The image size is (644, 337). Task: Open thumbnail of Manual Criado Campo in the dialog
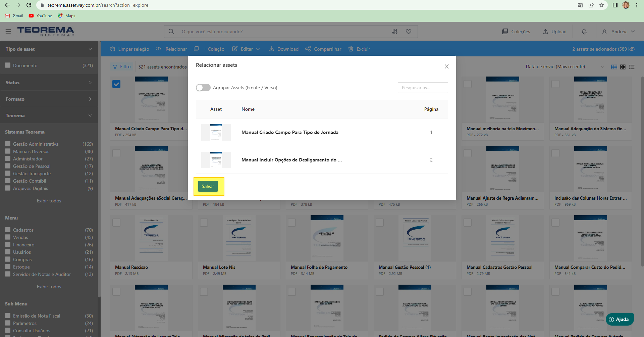(216, 132)
